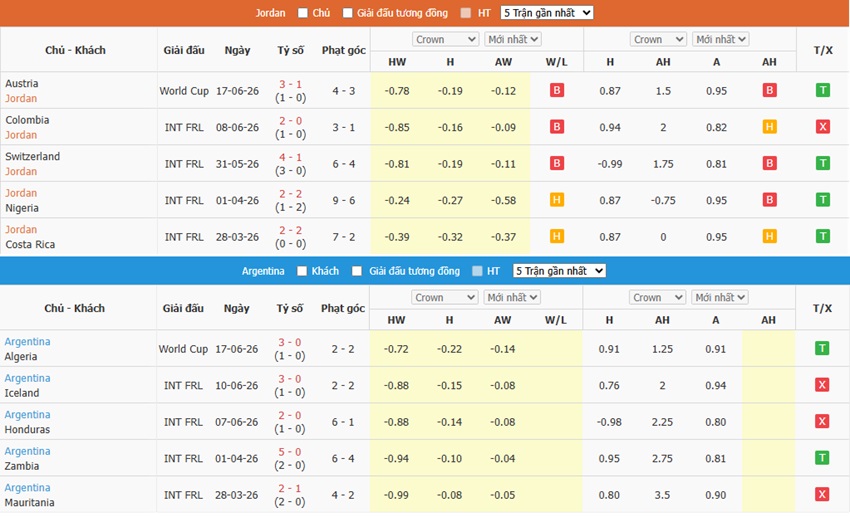Click handicap value 3.5 in Mauritania row
The width and height of the screenshot is (850, 517).
662,495
